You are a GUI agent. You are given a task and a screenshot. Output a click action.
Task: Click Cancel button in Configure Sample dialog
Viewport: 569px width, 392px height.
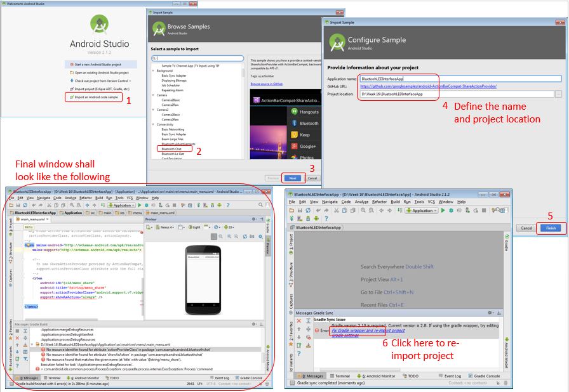tap(526, 228)
